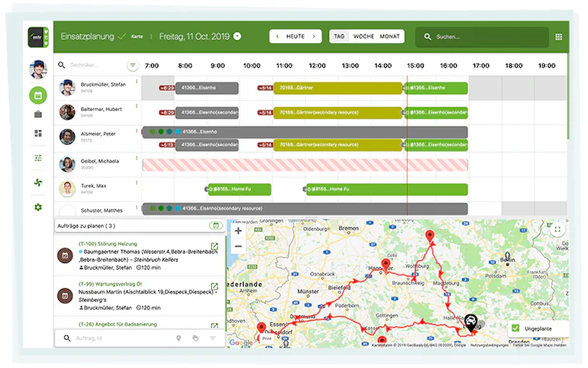Click the location pin filter in order search
This screenshot has width=588, height=368.
click(x=178, y=338)
